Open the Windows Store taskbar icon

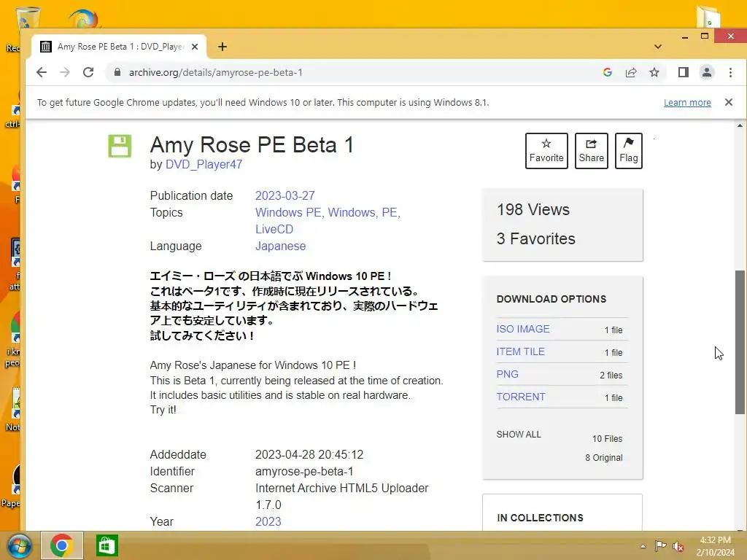point(107,545)
